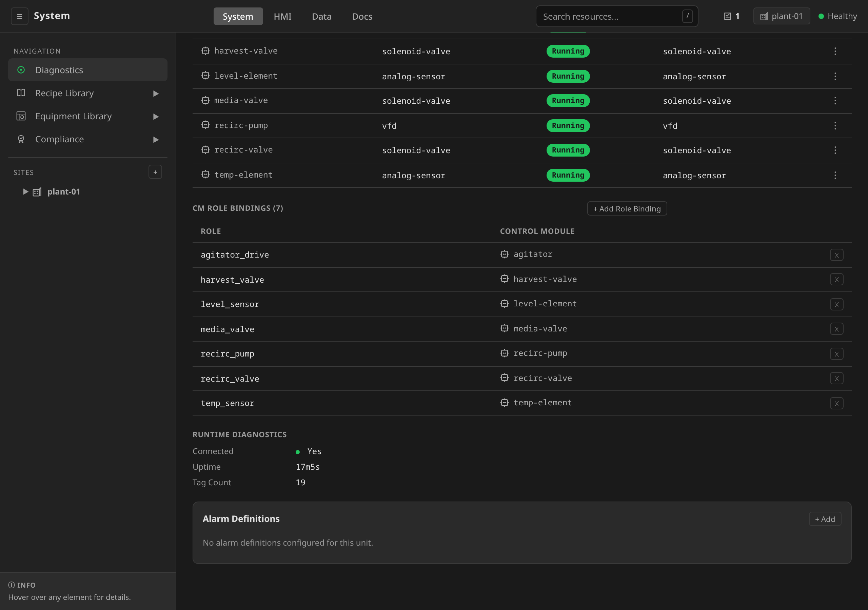This screenshot has width=868, height=610.
Task: Open the tasks checklist icon showing 1
Action: click(x=727, y=16)
